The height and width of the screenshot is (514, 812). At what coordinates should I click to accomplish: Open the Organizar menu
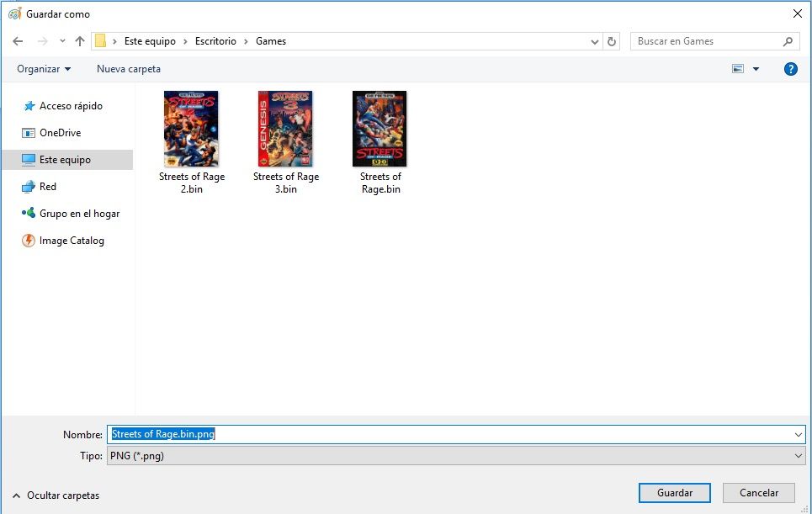pyautogui.click(x=44, y=69)
